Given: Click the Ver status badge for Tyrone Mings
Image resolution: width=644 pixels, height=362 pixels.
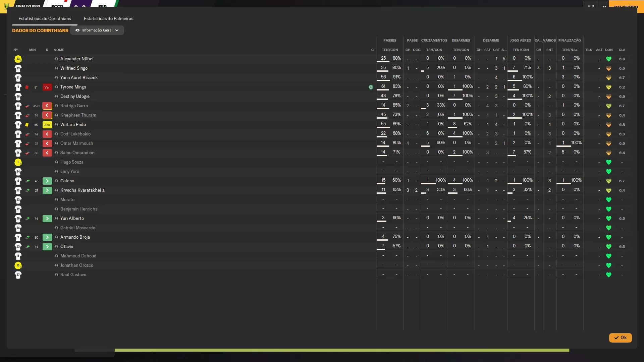Looking at the screenshot, I should 47,87.
